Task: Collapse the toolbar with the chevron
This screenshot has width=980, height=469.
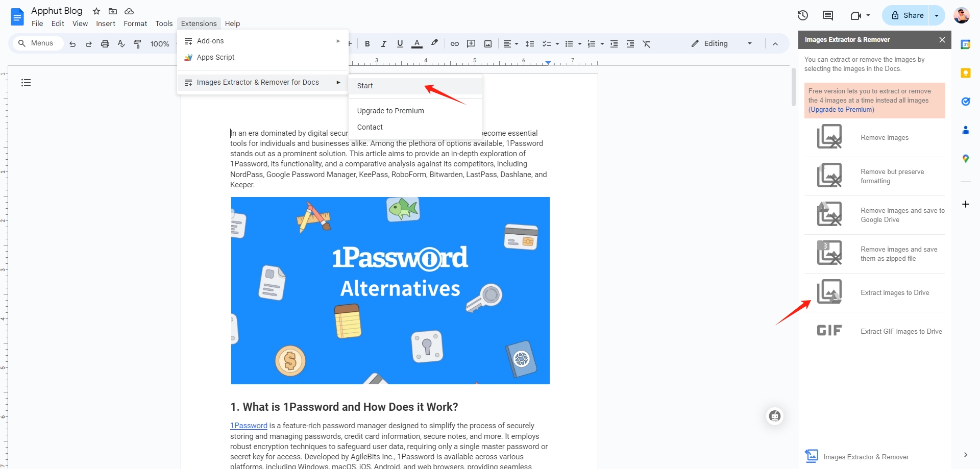Action: pyautogui.click(x=775, y=44)
